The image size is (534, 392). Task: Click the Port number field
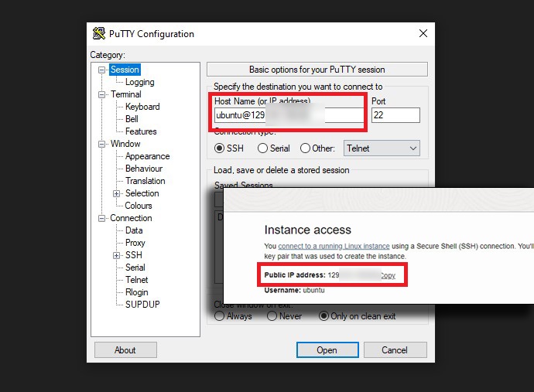395,115
